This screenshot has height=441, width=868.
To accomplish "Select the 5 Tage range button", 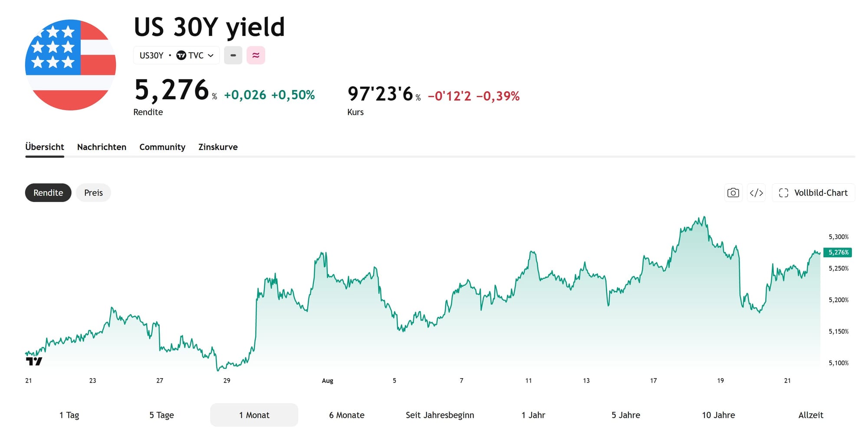I will pos(161,415).
